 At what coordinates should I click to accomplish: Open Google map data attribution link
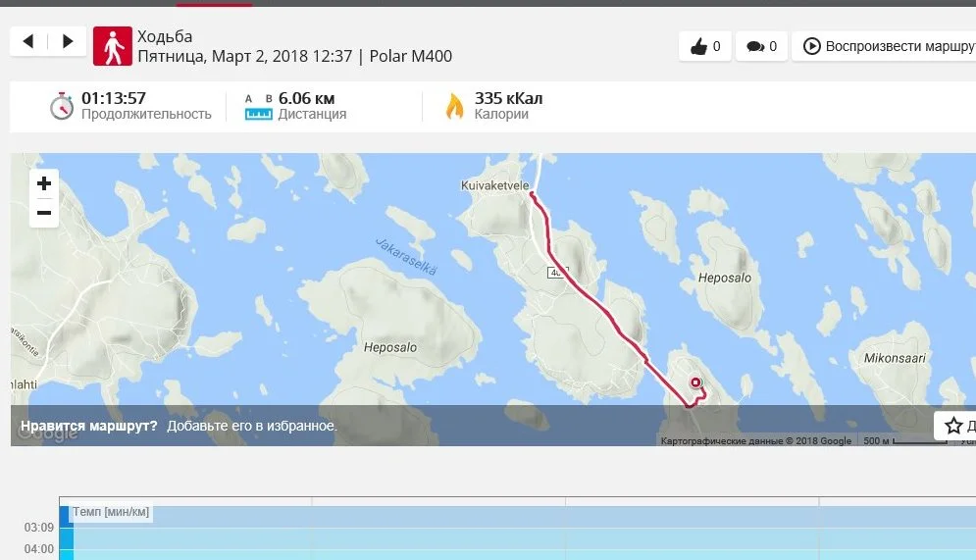coord(755,440)
